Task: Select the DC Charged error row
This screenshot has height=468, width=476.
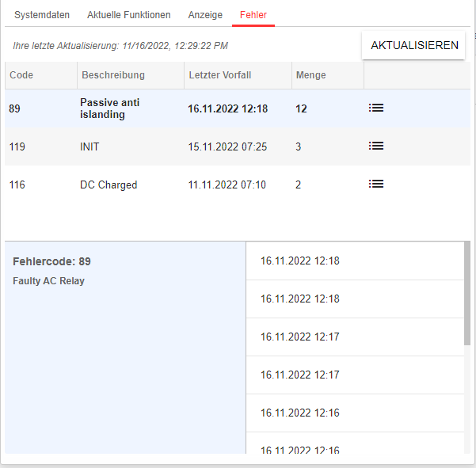Action: pyautogui.click(x=238, y=185)
